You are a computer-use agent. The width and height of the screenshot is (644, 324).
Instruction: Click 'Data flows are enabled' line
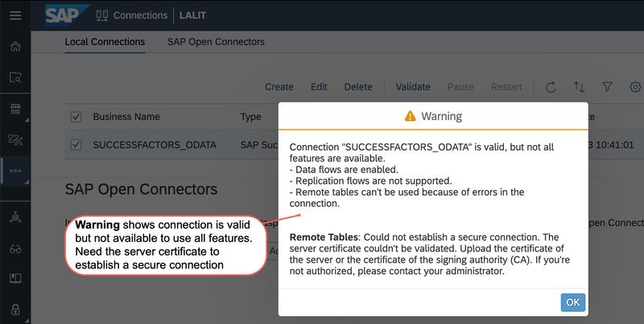(x=345, y=169)
